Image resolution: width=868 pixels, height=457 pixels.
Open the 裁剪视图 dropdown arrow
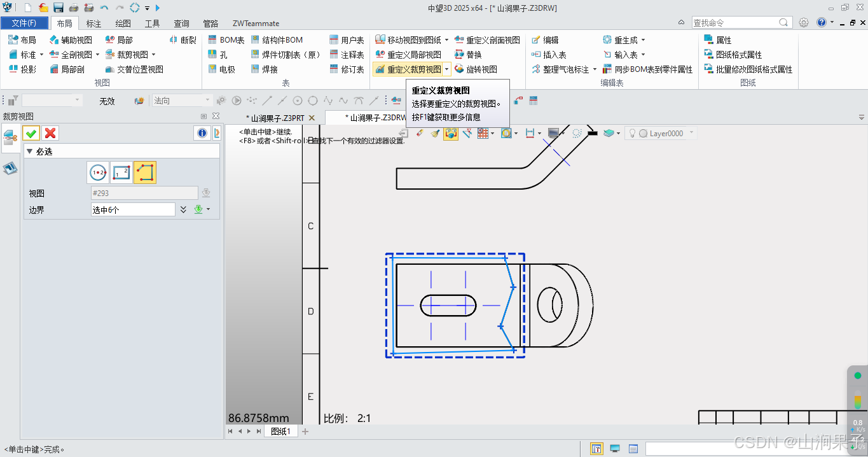point(153,55)
